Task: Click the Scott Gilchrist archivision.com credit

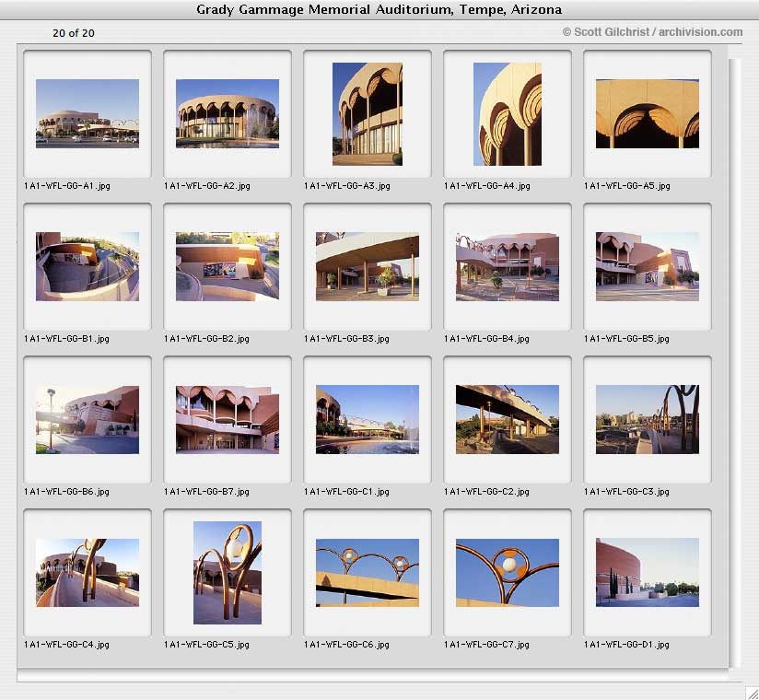Action: tap(652, 32)
